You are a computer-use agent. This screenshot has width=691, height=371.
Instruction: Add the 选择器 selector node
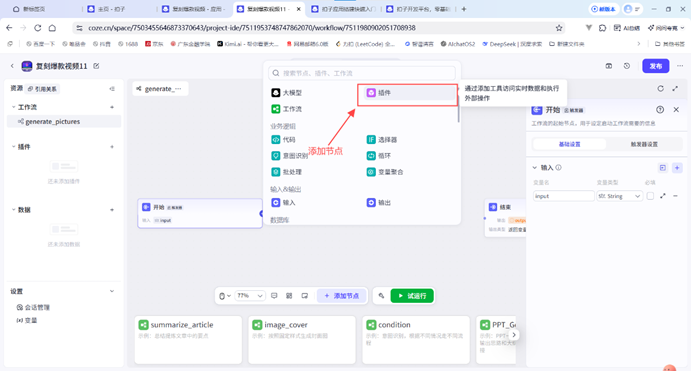coord(382,140)
